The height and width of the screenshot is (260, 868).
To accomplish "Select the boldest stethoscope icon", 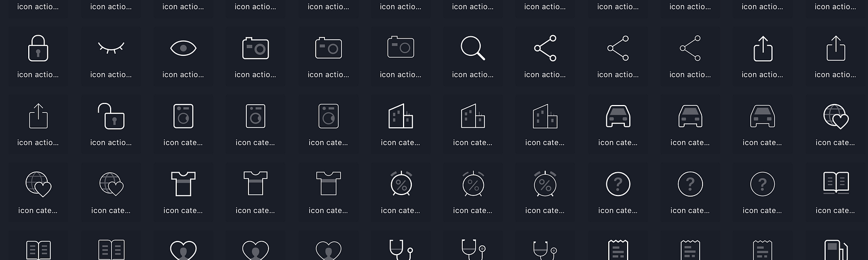I will pos(400,250).
